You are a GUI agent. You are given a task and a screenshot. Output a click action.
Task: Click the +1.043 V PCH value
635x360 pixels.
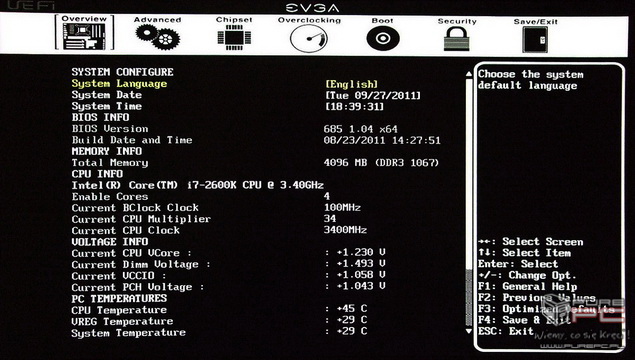361,286
